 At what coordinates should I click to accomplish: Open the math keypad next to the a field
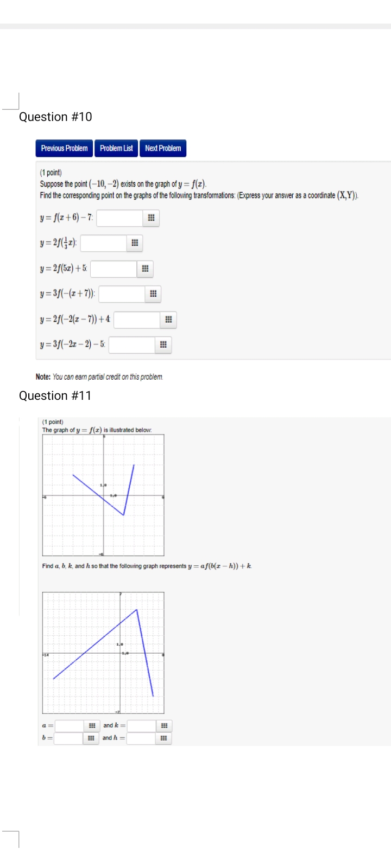click(92, 725)
